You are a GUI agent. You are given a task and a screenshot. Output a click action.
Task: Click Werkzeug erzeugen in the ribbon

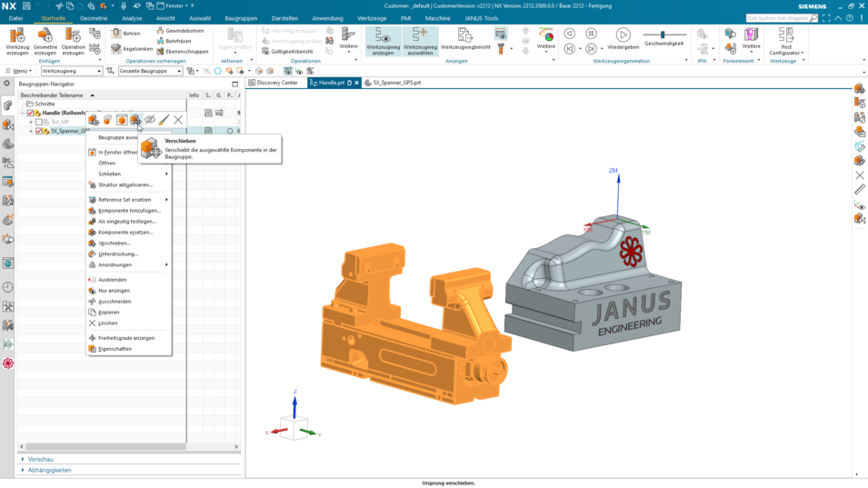click(x=17, y=42)
